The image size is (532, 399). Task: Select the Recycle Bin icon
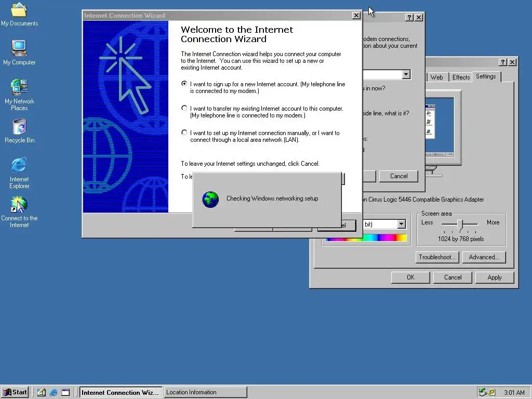pos(19,131)
